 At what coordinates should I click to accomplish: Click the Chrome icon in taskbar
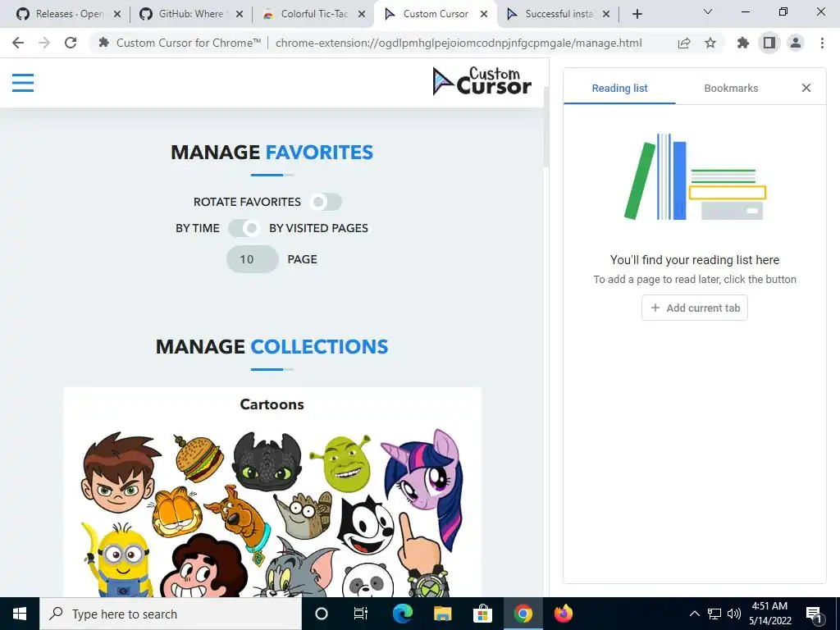pyautogui.click(x=523, y=614)
